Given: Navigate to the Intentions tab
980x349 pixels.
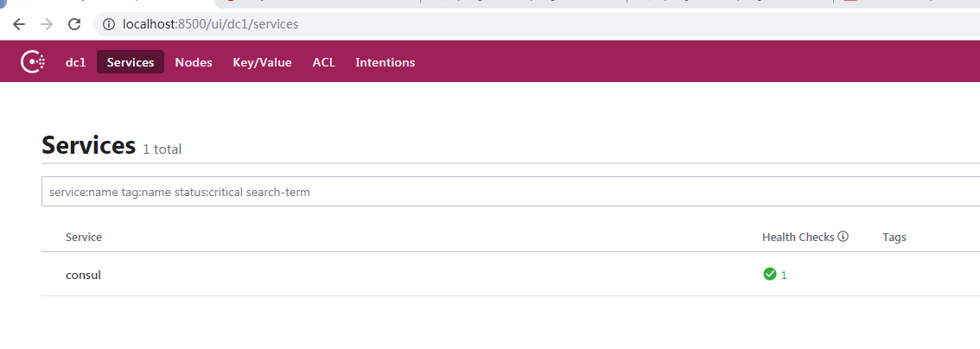Looking at the screenshot, I should [385, 62].
